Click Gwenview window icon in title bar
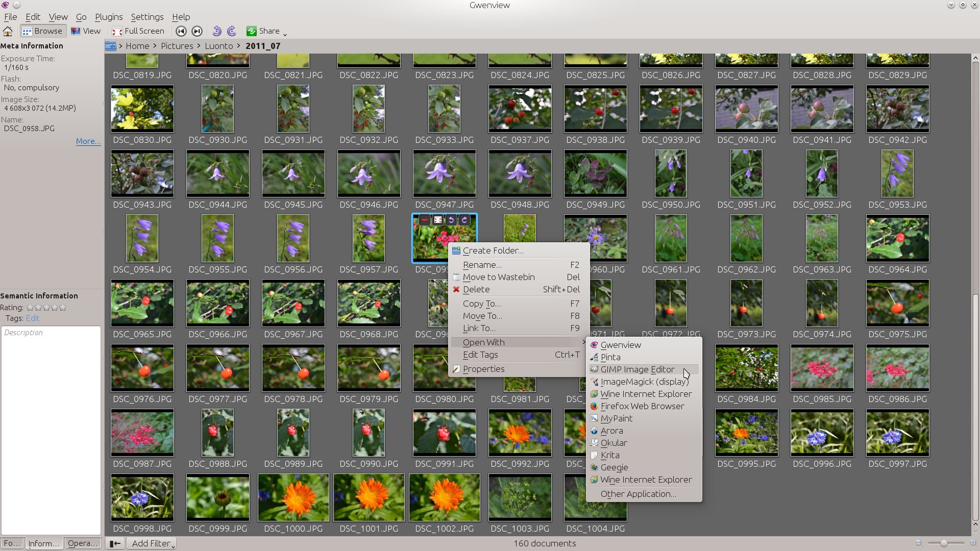 click(5, 5)
